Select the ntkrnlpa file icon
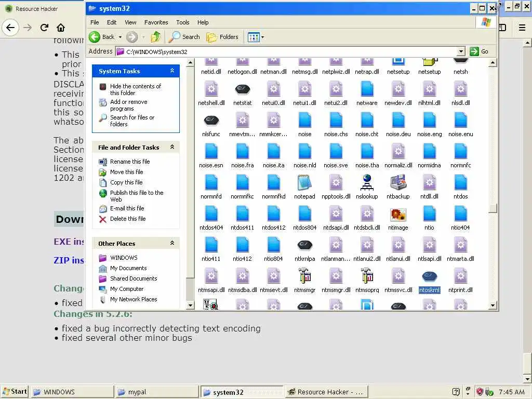The image size is (532, 399). tap(304, 245)
